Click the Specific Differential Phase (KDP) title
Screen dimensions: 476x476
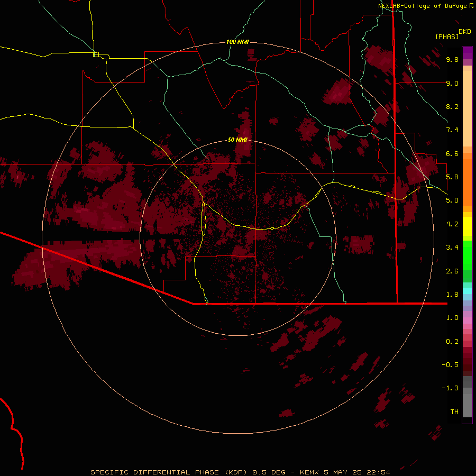[x=170, y=472]
